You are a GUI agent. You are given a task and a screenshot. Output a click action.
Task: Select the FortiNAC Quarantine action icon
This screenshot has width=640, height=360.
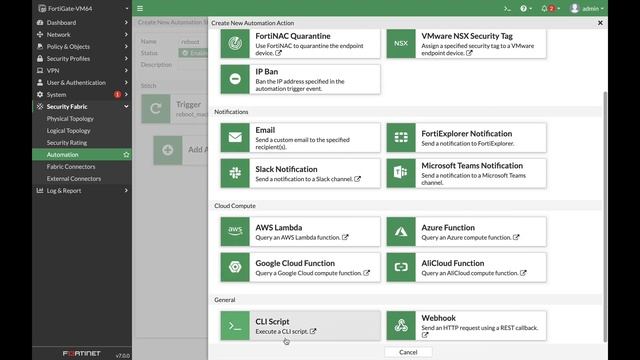(235, 43)
